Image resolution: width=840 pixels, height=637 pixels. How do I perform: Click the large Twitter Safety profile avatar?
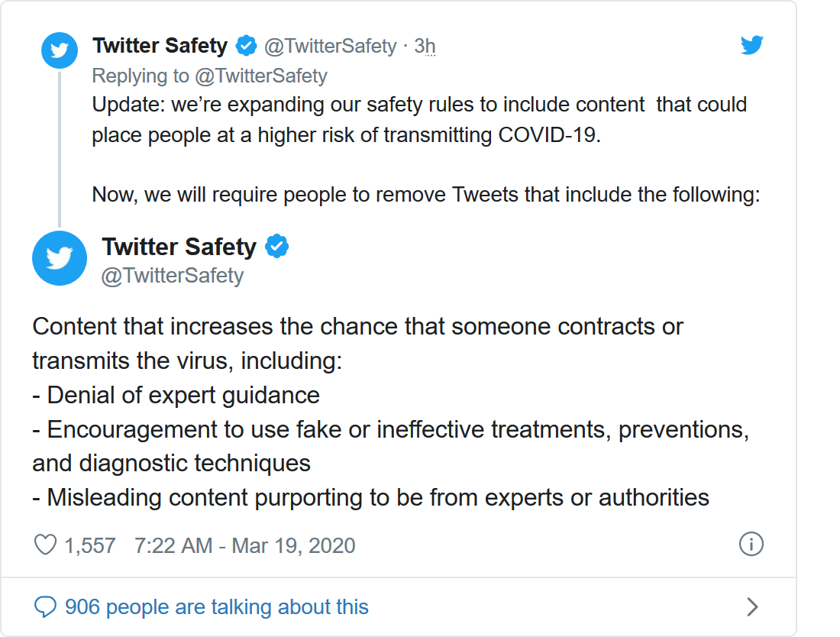click(x=60, y=258)
